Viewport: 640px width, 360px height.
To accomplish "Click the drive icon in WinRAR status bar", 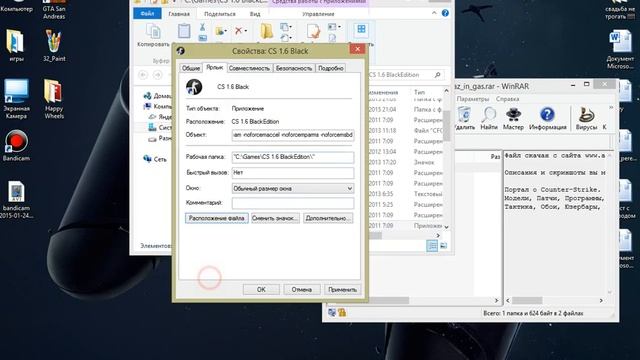I will [332, 313].
